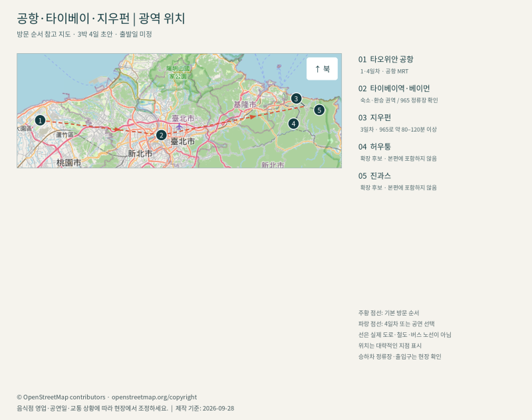Click the note about 965 정류장 확인
Viewport: 532px width, 420px height.
click(399, 100)
